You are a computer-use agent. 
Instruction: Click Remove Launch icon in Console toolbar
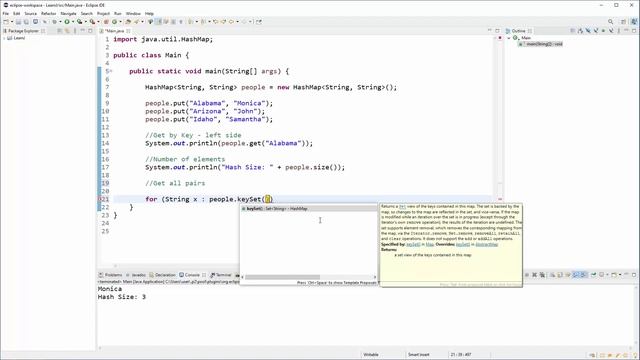(534, 275)
